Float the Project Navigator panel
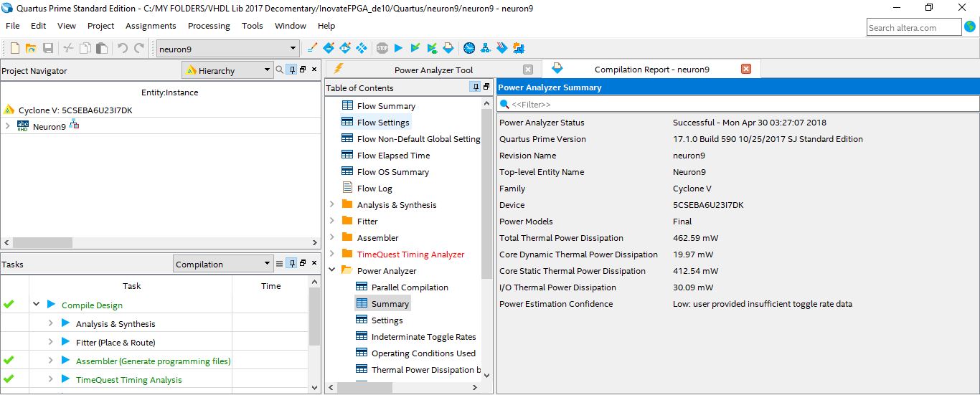Screen dimensions: 980x395 point(303,70)
